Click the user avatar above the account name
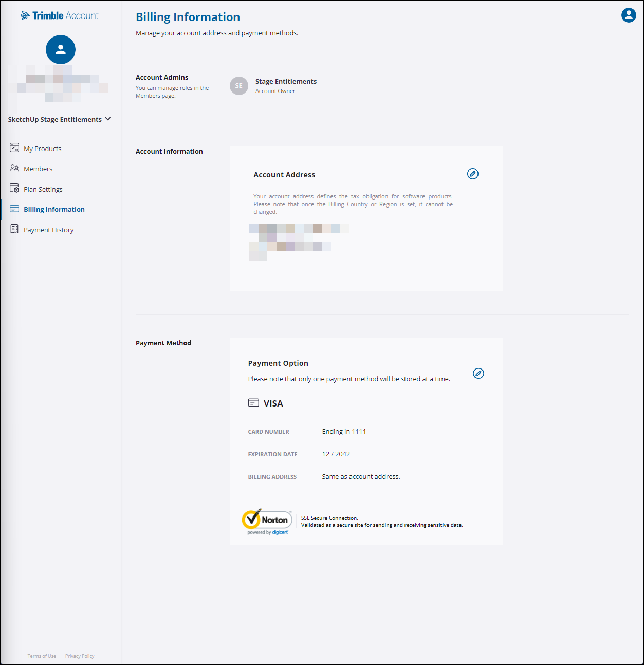 click(60, 49)
